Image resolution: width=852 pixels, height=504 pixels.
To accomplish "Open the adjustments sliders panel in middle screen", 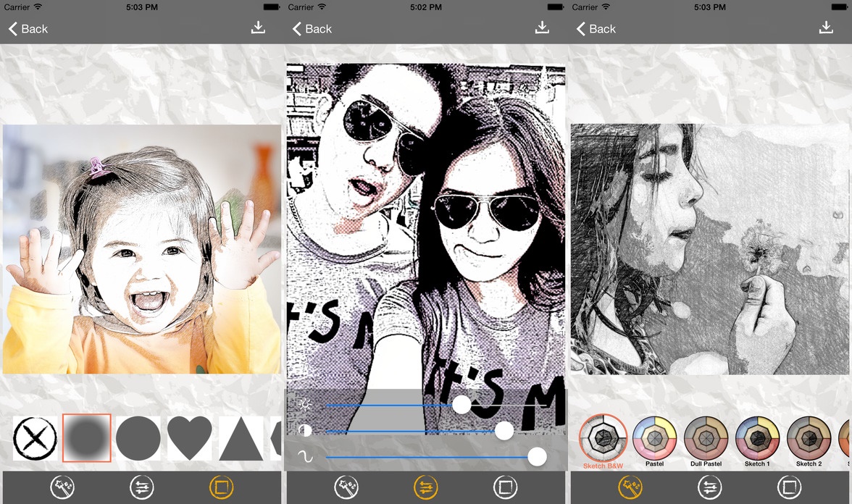I will click(426, 487).
